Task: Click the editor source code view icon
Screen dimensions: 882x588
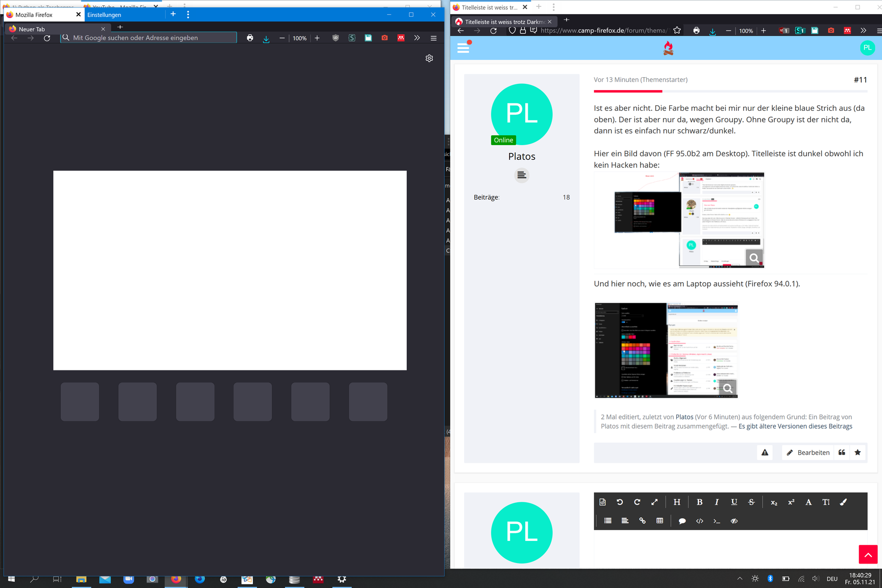Action: click(603, 502)
